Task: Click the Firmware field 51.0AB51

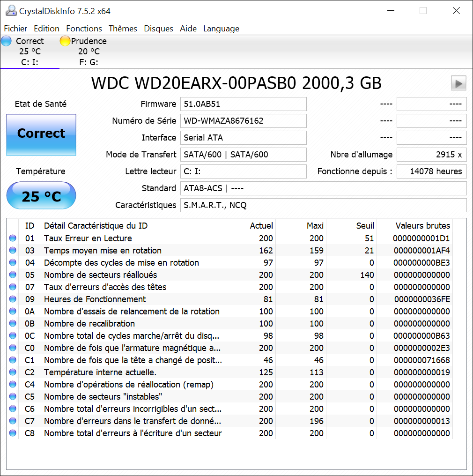Action: pyautogui.click(x=244, y=104)
